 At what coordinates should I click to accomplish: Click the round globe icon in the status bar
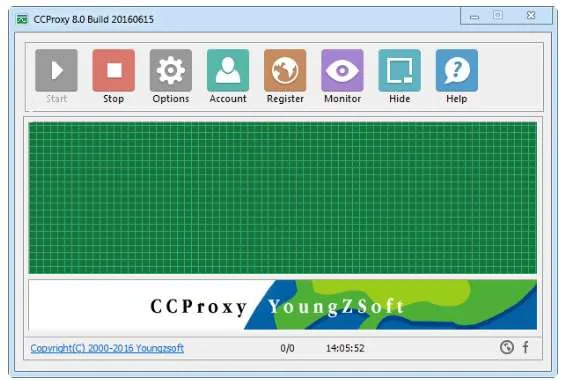point(507,347)
